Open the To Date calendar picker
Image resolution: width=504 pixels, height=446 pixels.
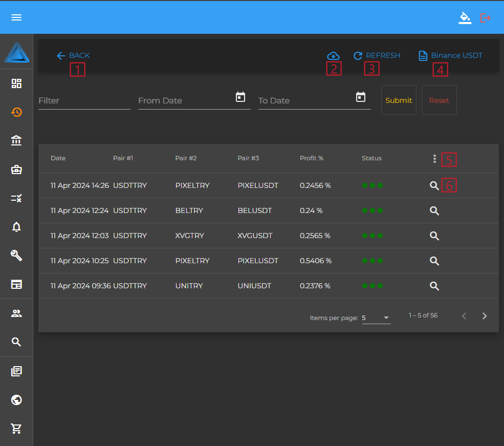click(361, 97)
